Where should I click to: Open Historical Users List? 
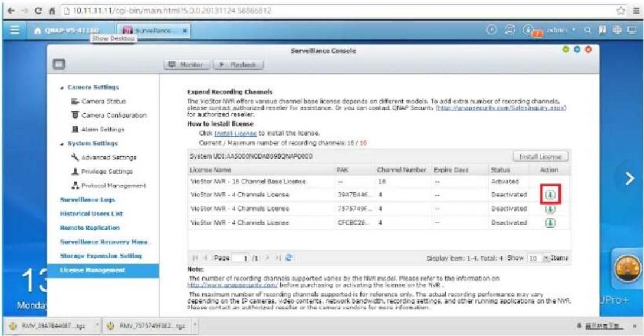[x=91, y=213]
